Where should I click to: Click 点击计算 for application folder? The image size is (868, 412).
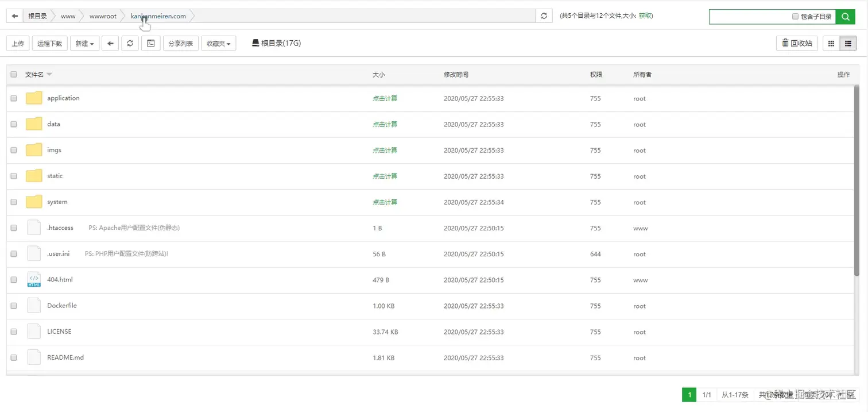385,98
